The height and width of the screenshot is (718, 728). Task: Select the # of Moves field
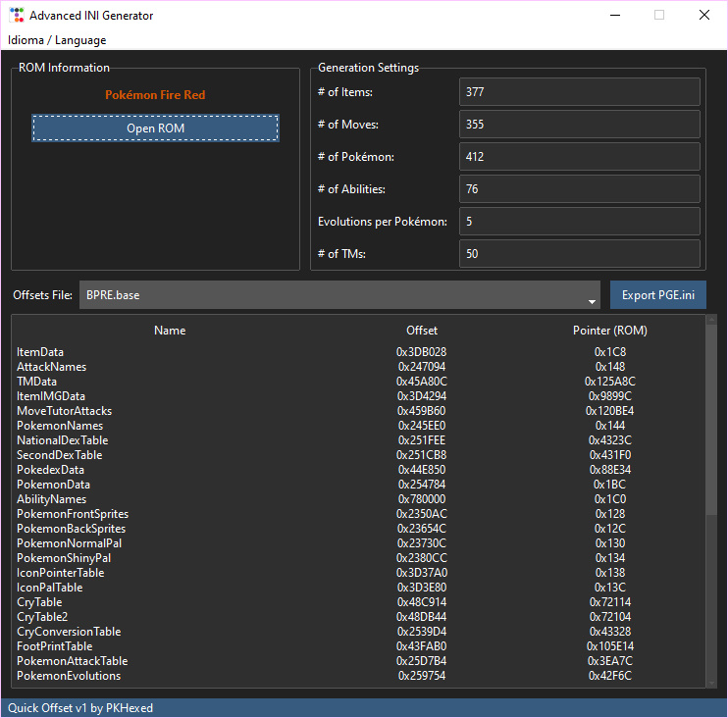click(x=579, y=125)
